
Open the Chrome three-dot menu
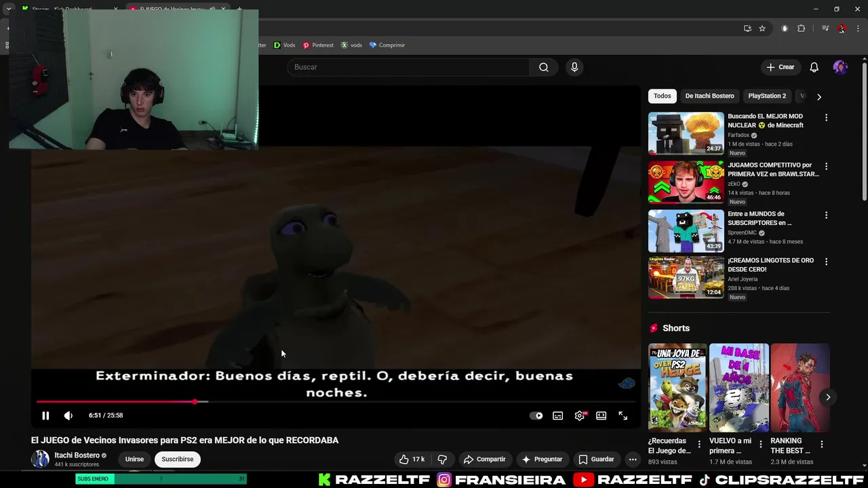[858, 28]
